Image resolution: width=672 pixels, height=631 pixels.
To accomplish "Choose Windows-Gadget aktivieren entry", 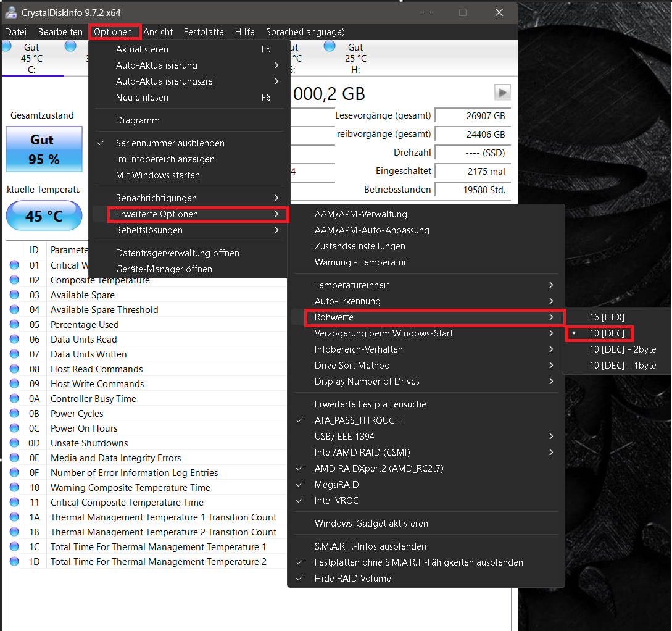I will (426, 524).
